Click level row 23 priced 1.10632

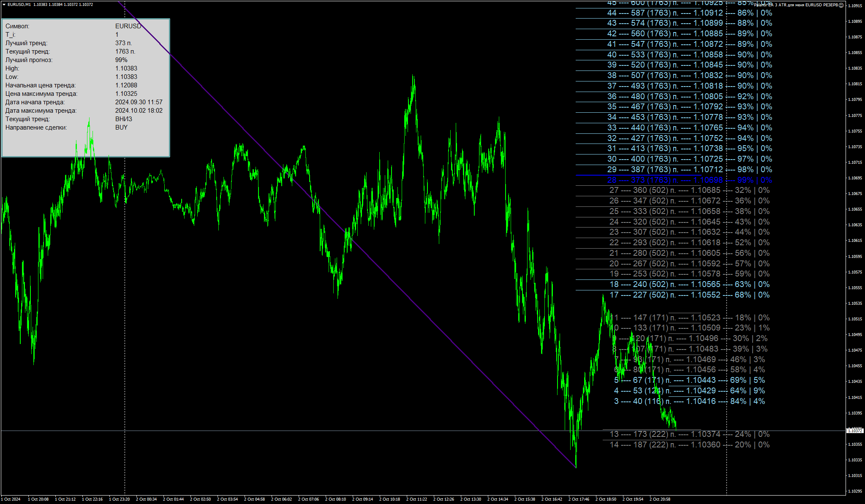click(690, 232)
